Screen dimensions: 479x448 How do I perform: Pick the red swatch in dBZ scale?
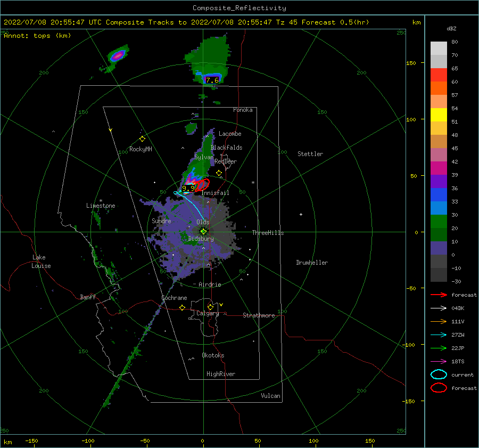(439, 75)
